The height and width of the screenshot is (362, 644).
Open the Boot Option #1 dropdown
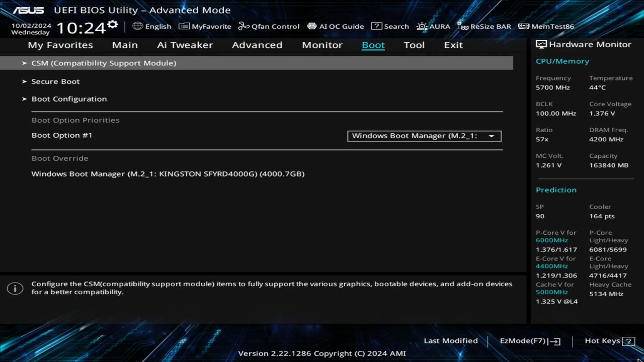tap(424, 136)
